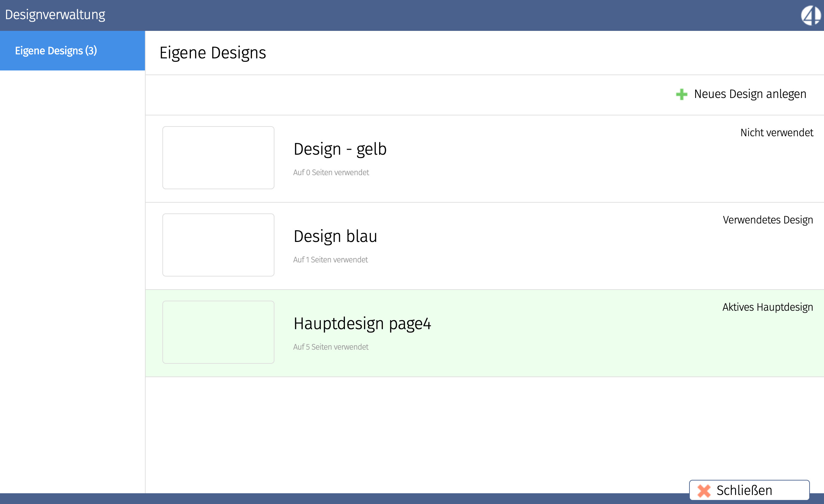The width and height of the screenshot is (824, 504).
Task: Click the Eigene Designs page heading
Action: [213, 53]
